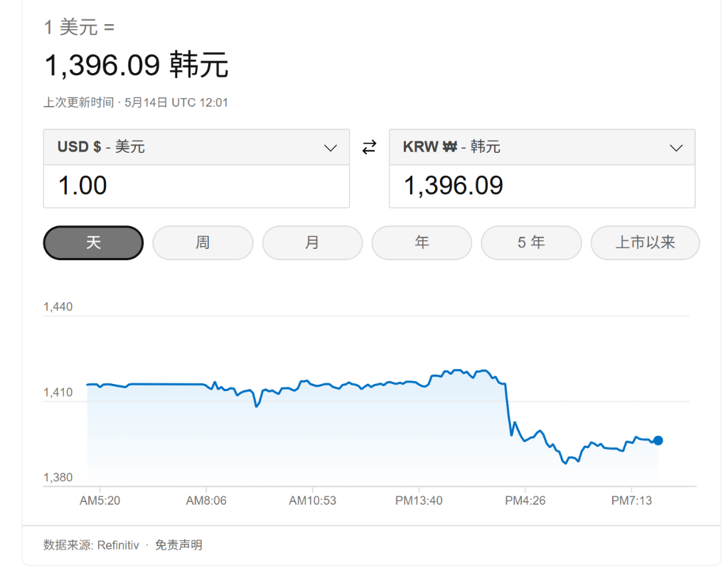The width and height of the screenshot is (728, 566).
Task: Expand the KRW dropdown chevron arrow
Action: pos(676,148)
